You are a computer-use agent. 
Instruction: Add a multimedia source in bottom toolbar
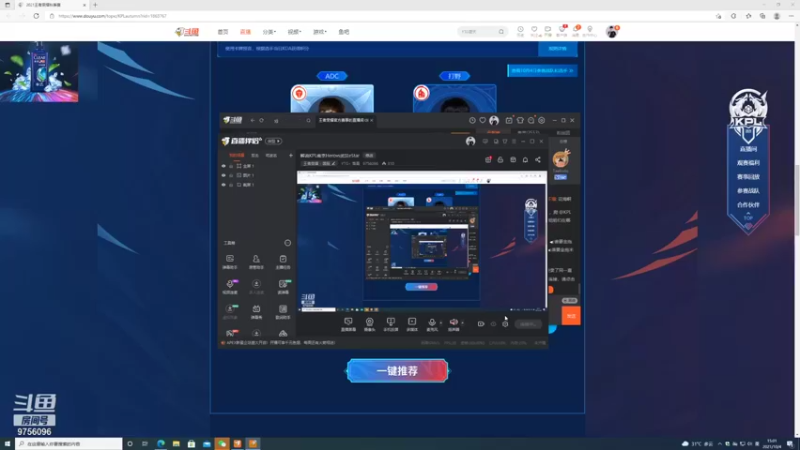(412, 324)
